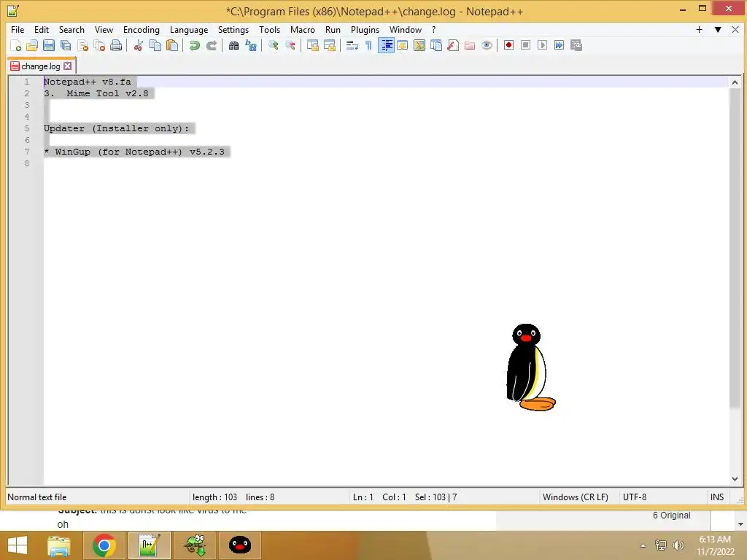Image resolution: width=747 pixels, height=560 pixels.
Task: Open the Windows Start button
Action: 18,545
